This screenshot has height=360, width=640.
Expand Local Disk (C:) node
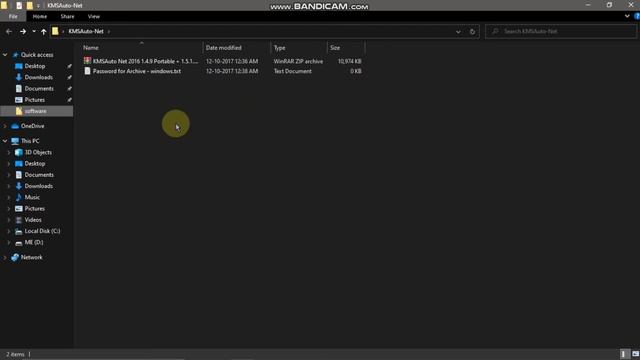coord(9,231)
